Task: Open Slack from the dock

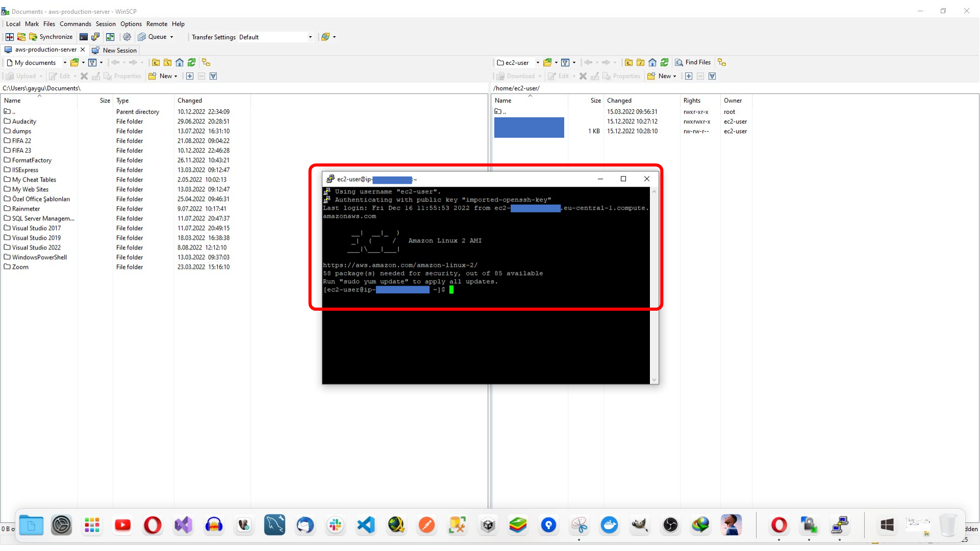Action: [335, 525]
